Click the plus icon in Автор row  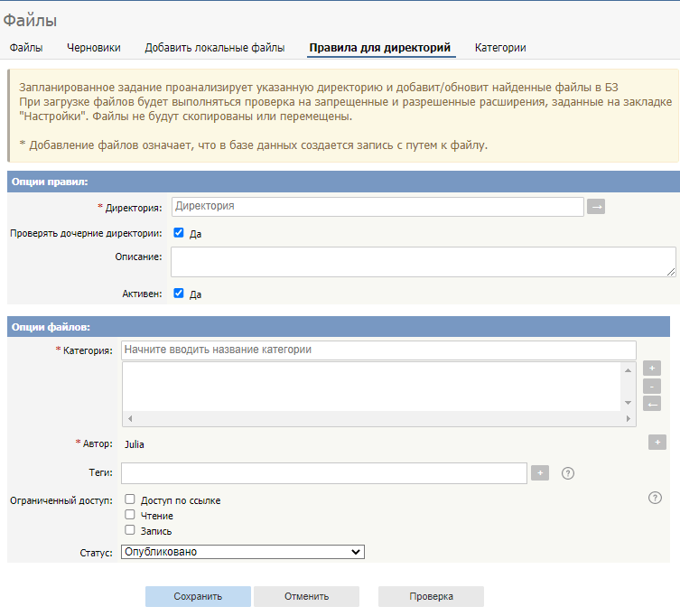click(x=657, y=442)
